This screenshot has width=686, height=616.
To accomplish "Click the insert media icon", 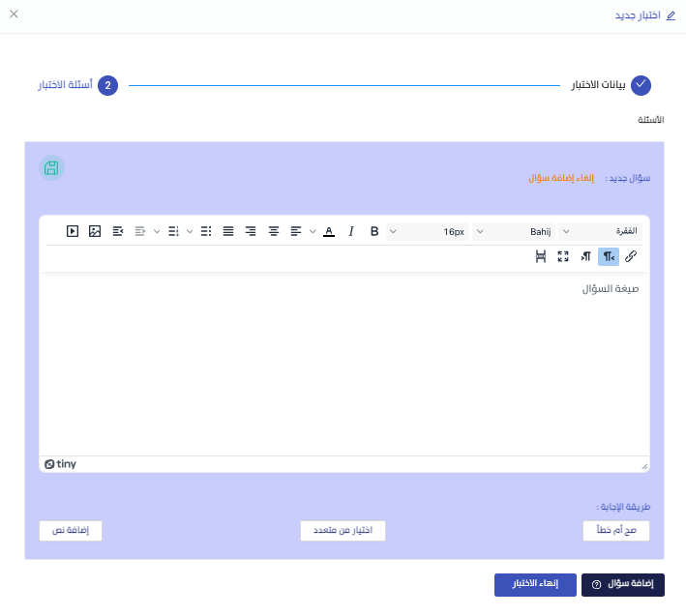I will pyautogui.click(x=73, y=231).
